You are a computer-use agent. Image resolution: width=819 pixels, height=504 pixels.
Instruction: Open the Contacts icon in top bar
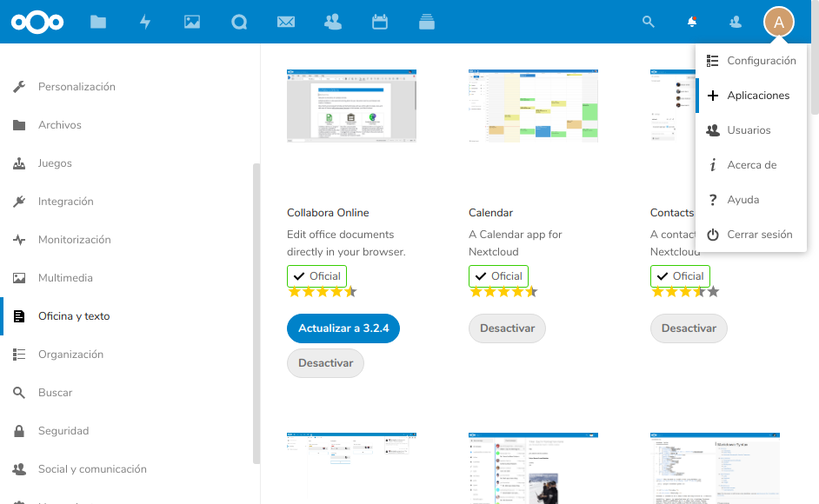pos(332,22)
